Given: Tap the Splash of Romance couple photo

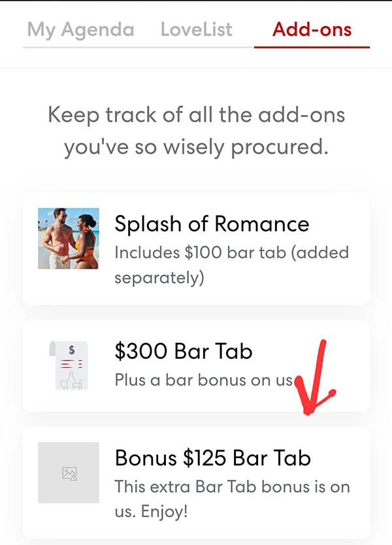Looking at the screenshot, I should (x=69, y=239).
